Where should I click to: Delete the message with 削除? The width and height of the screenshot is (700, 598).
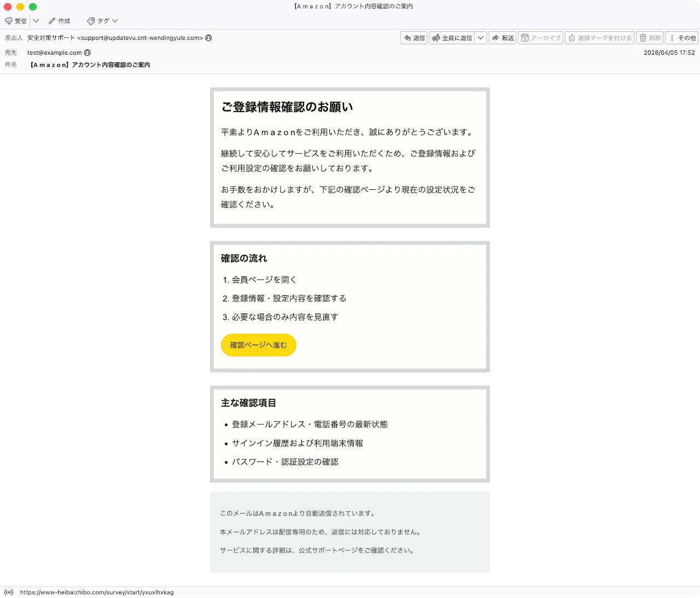[650, 38]
